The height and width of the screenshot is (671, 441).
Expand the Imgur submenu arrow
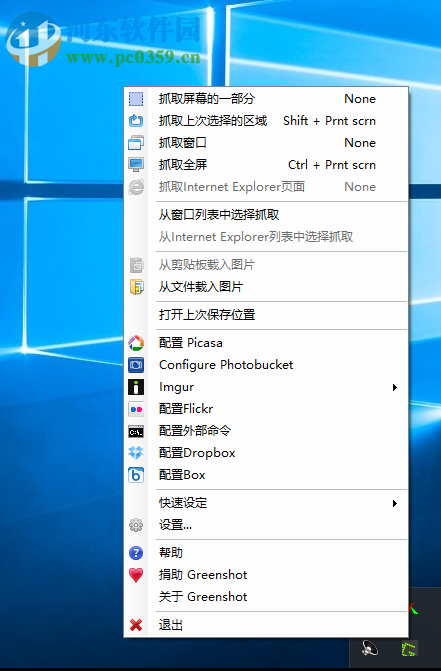394,387
